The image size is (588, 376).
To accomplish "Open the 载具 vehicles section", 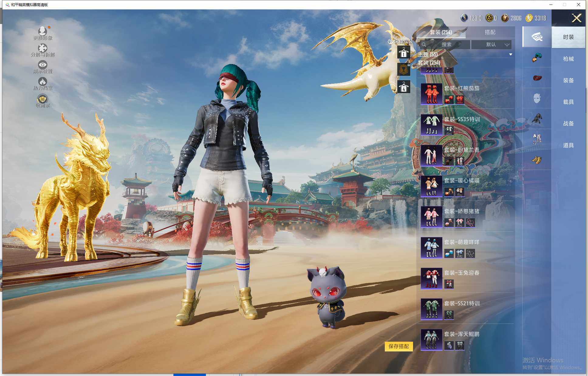I will (568, 102).
